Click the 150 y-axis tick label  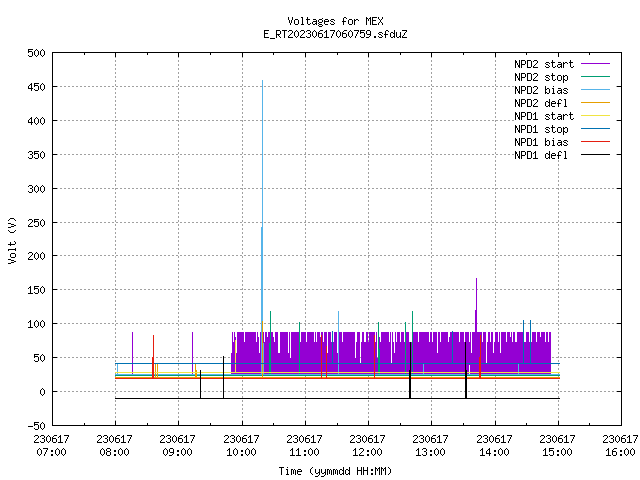(36, 290)
